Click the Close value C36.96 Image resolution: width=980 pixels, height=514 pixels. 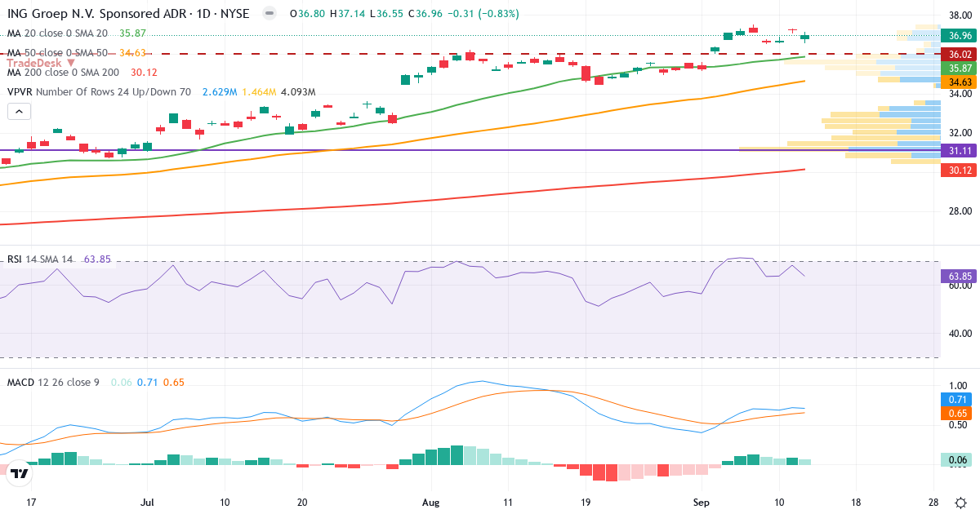tap(425, 14)
